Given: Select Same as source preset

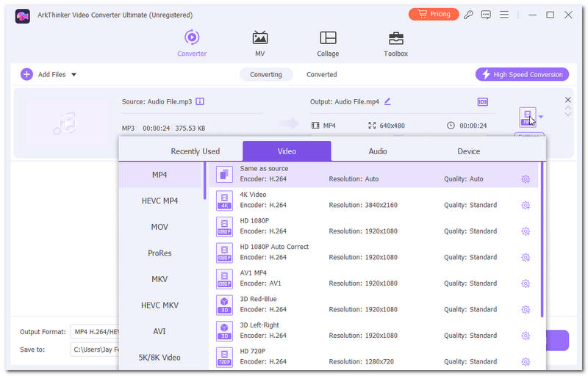Looking at the screenshot, I should point(373,174).
